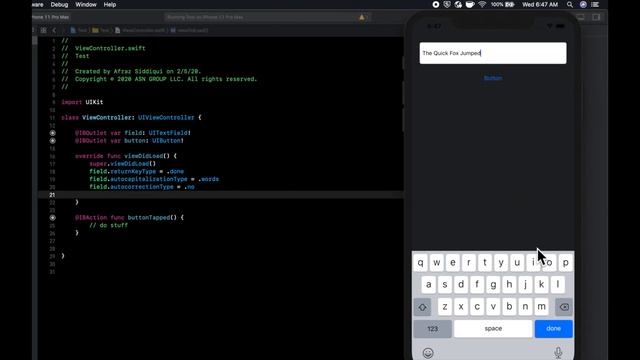
Task: Tap the done key on keyboard
Action: pyautogui.click(x=553, y=329)
